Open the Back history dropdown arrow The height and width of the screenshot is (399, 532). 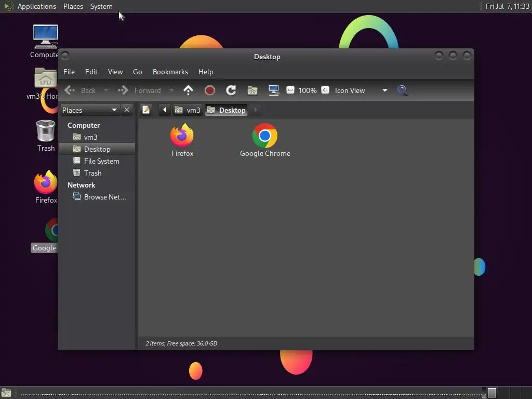[106, 90]
